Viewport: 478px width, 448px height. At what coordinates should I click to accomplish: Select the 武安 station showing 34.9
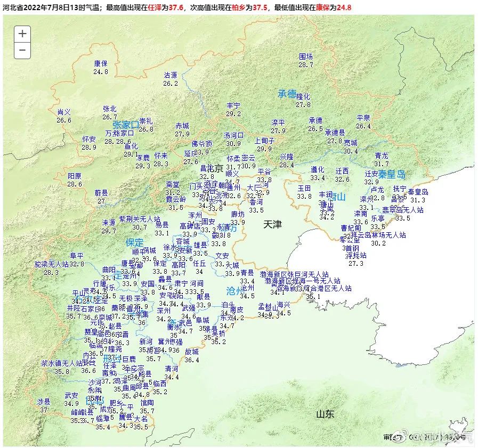71,400
